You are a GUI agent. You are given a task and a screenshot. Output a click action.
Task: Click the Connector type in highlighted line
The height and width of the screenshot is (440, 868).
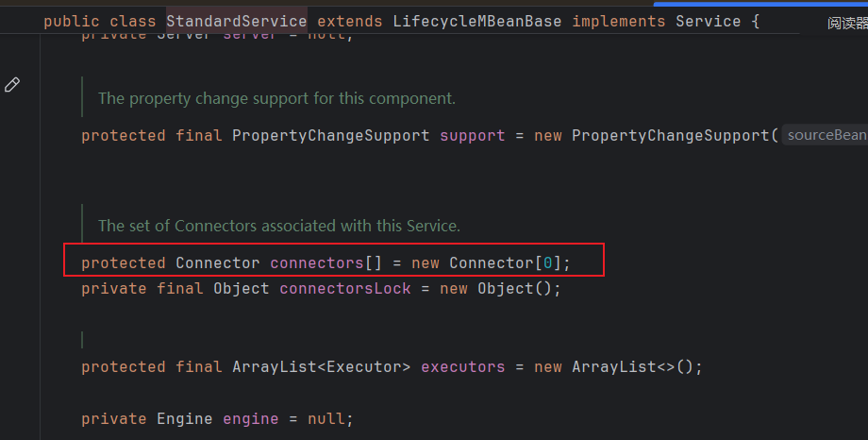(x=217, y=262)
